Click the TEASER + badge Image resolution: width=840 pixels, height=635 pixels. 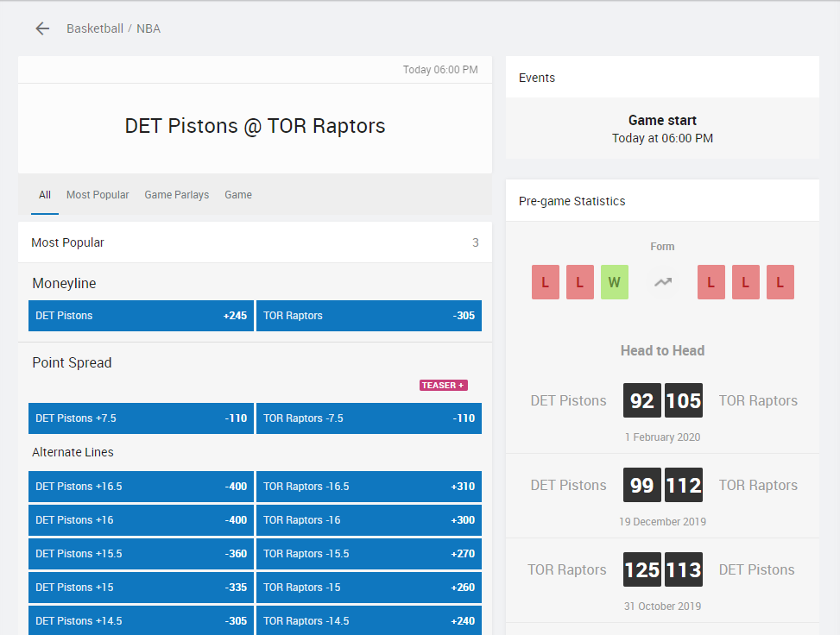point(443,385)
